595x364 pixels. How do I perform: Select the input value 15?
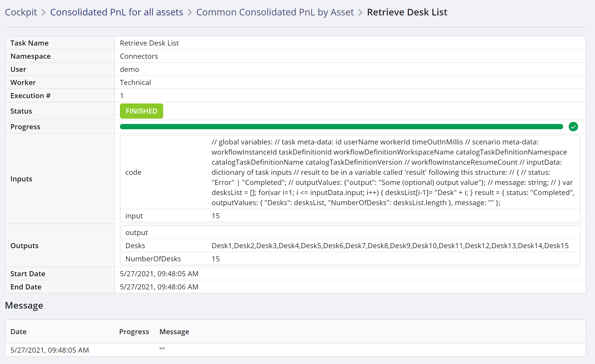point(216,216)
